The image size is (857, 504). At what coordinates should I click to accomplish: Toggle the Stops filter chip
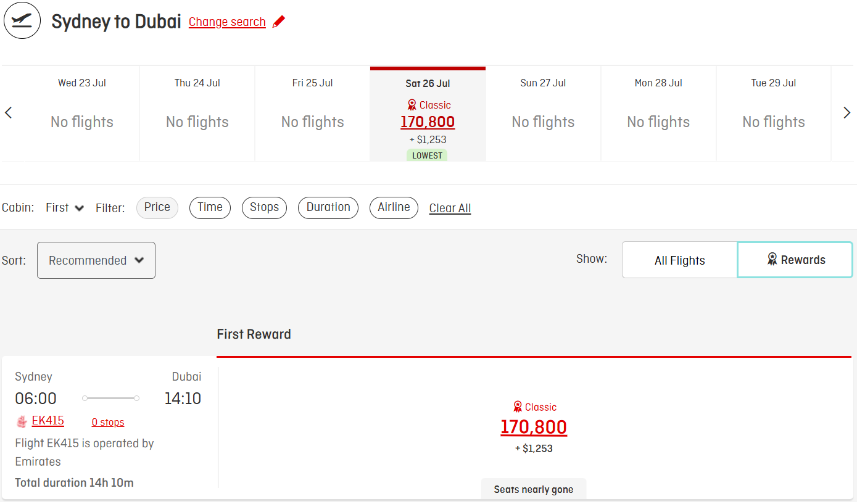coord(264,208)
